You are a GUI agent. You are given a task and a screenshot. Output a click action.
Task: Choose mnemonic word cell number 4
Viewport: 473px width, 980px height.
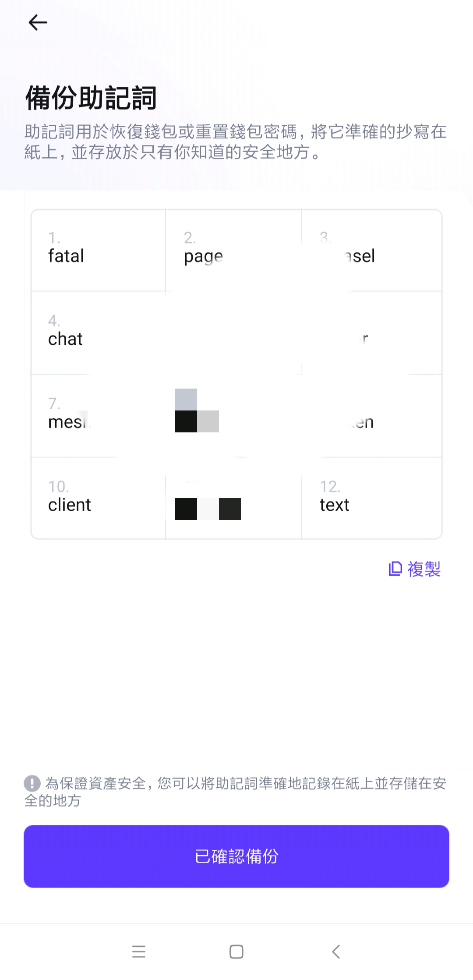click(98, 333)
